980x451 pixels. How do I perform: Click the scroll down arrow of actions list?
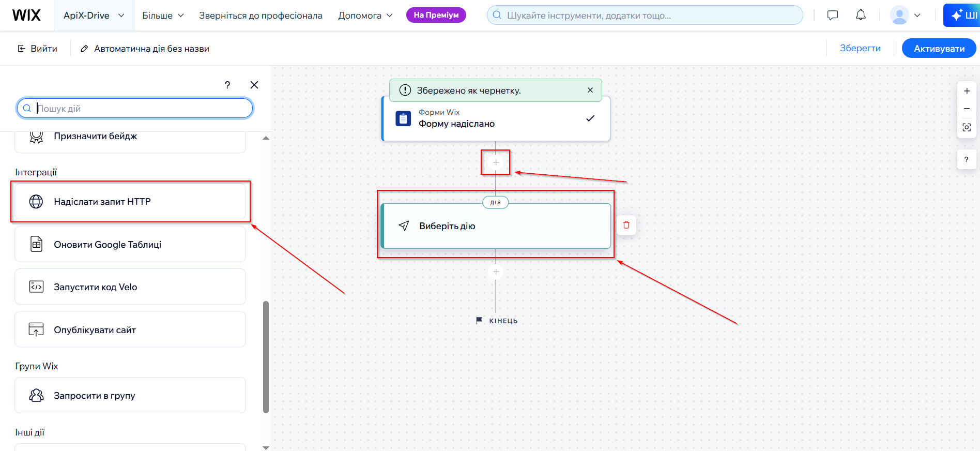[x=266, y=447]
